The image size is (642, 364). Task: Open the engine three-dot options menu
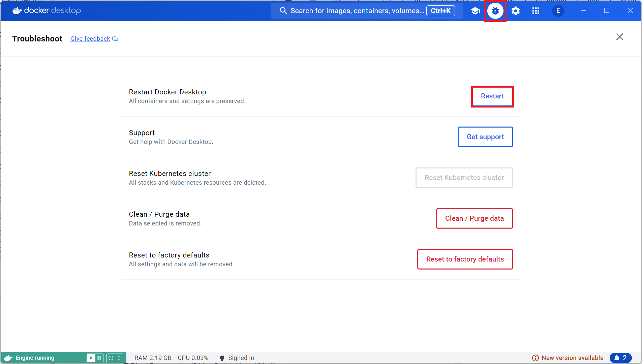point(119,358)
